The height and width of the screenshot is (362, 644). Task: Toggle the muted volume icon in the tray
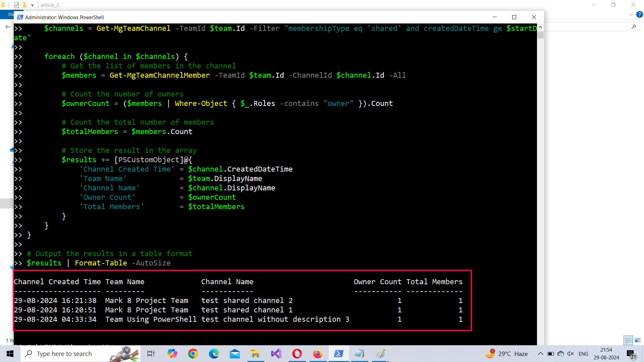coord(570,354)
